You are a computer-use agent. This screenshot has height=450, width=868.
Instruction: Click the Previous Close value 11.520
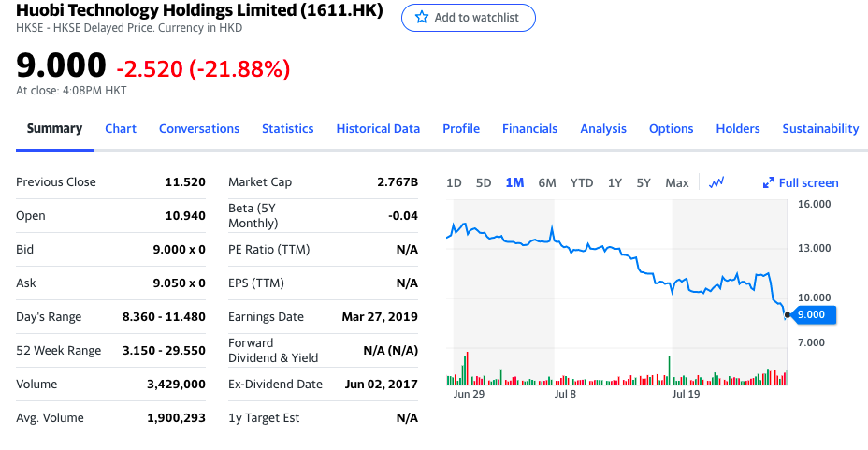[x=185, y=182]
